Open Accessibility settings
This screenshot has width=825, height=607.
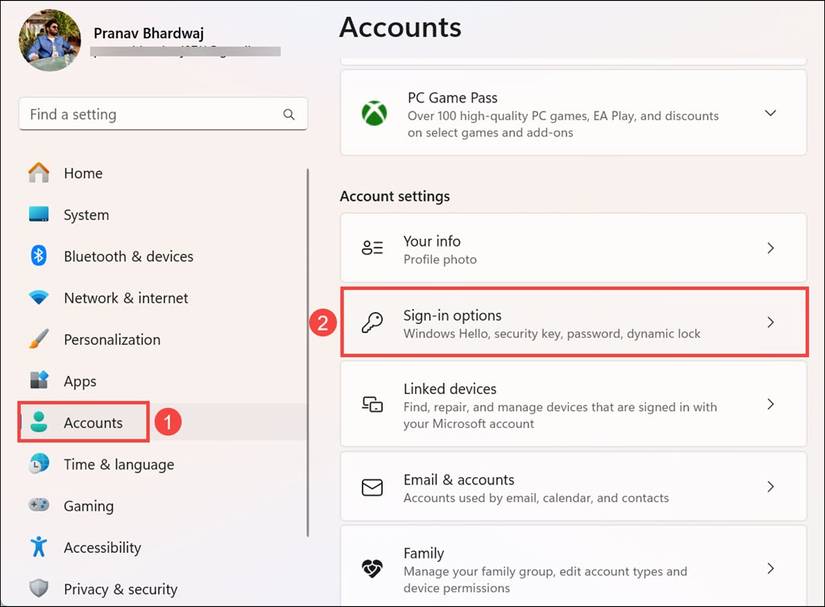pyautogui.click(x=103, y=548)
